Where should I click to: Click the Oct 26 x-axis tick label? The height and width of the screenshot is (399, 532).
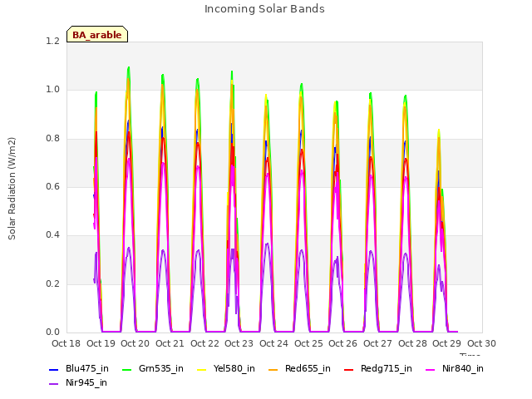point(342,343)
